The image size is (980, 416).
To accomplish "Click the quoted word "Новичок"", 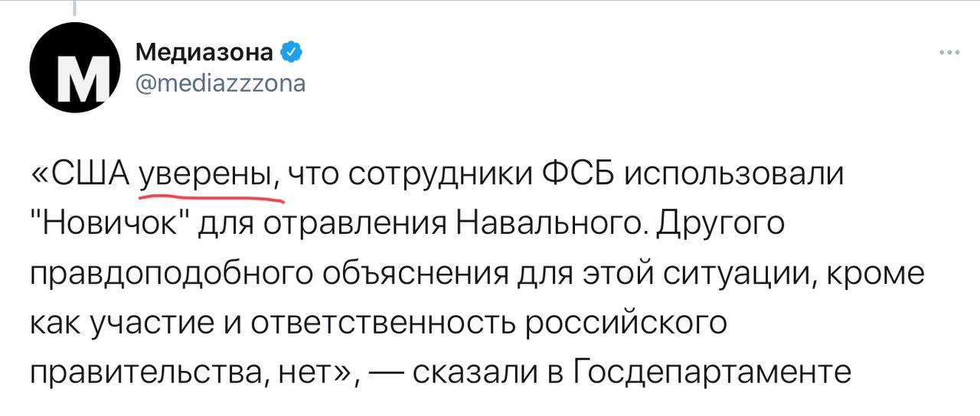I will click(107, 226).
